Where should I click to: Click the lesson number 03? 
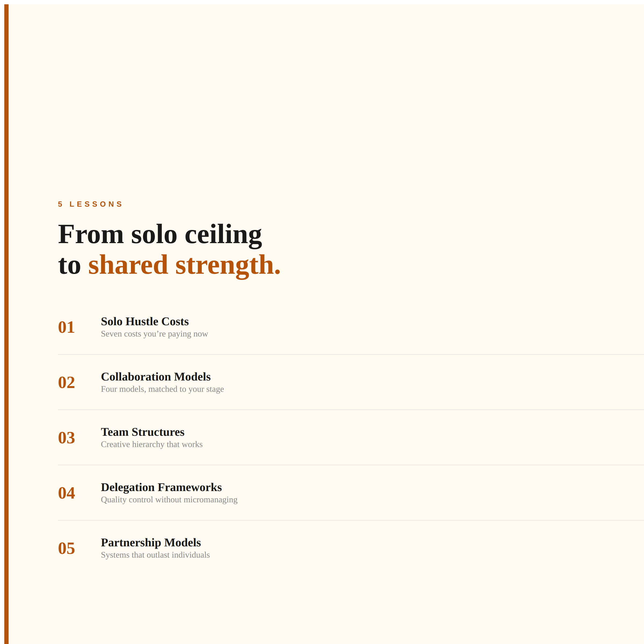[x=66, y=438]
